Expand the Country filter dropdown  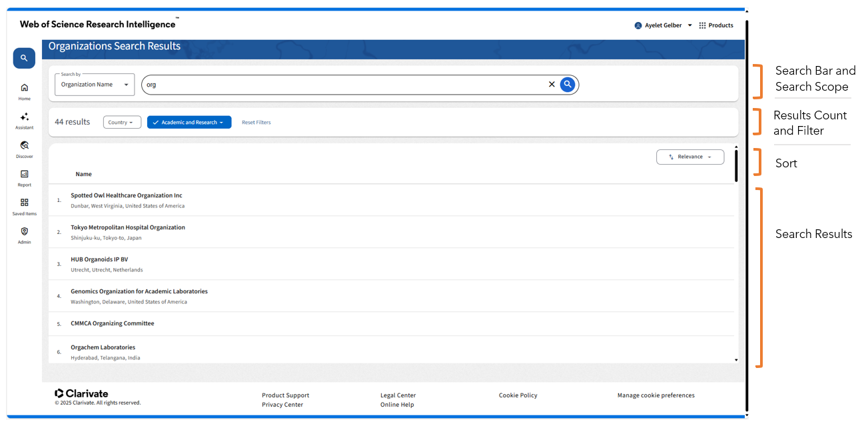pos(122,123)
